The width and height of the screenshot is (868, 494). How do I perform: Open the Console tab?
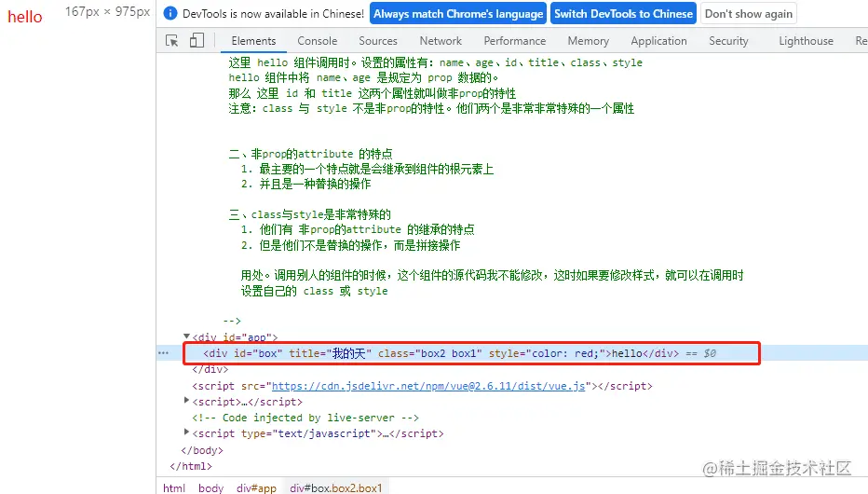318,41
